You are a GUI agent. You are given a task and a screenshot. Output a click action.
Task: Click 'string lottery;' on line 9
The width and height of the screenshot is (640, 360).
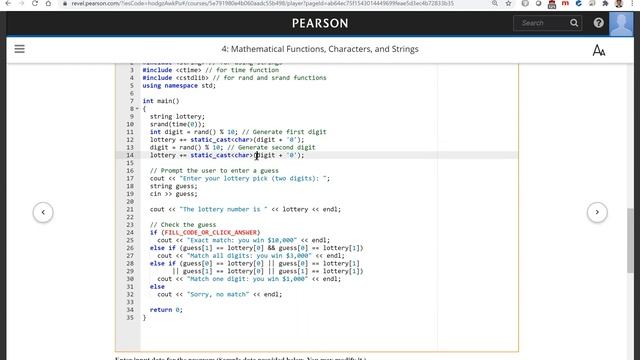177,117
